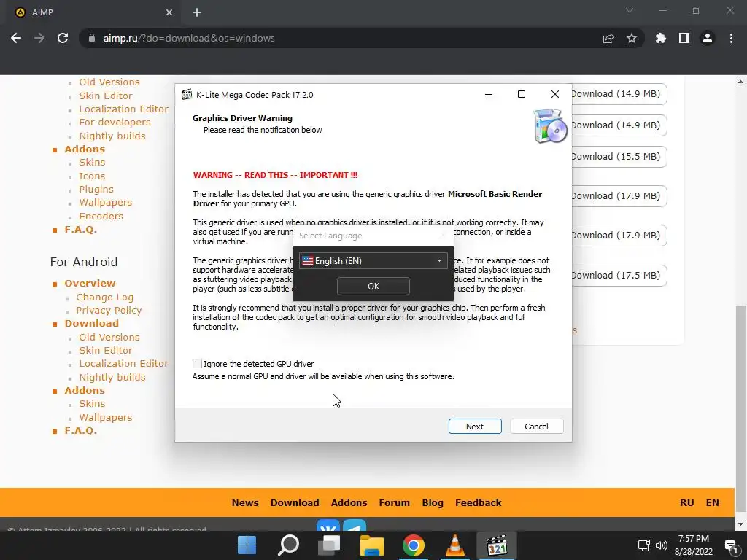747x560 pixels.
Task: Open Android Overview link
Action: (x=90, y=284)
